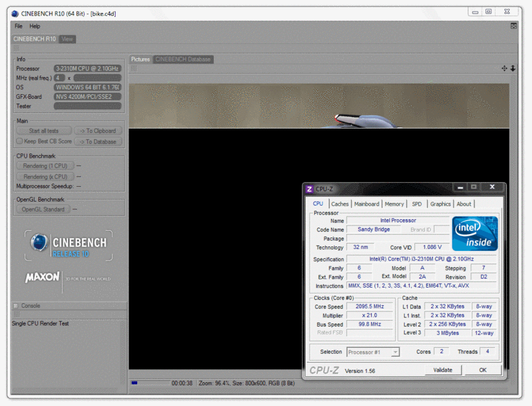Switch to CINEBENCH Database tab

(x=183, y=59)
